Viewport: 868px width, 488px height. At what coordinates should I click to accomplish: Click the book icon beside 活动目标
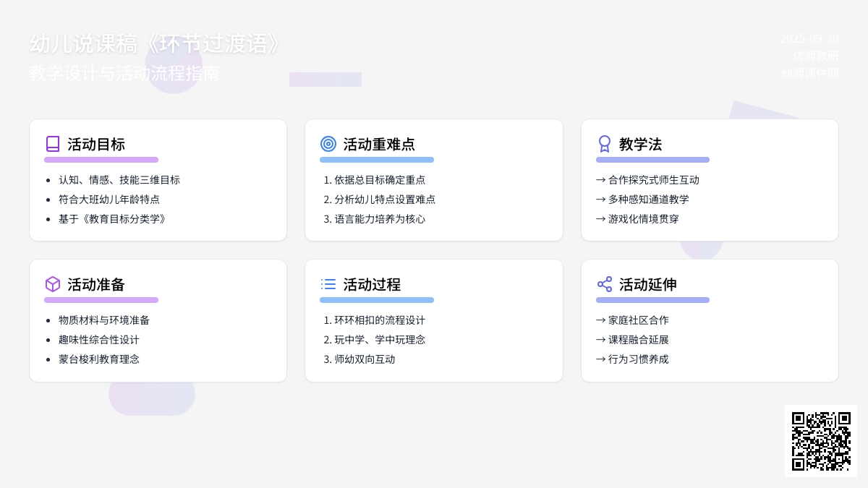(53, 144)
